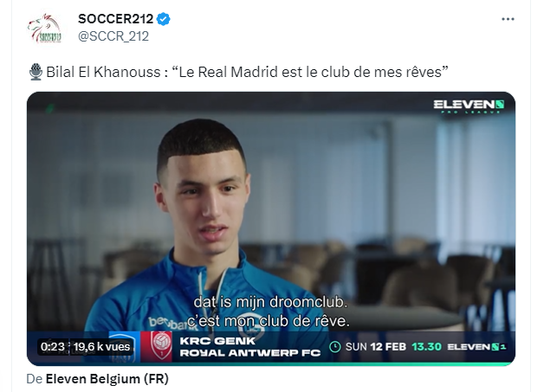544x392 pixels.
Task: Click the blue verified badge
Action: 164,19
